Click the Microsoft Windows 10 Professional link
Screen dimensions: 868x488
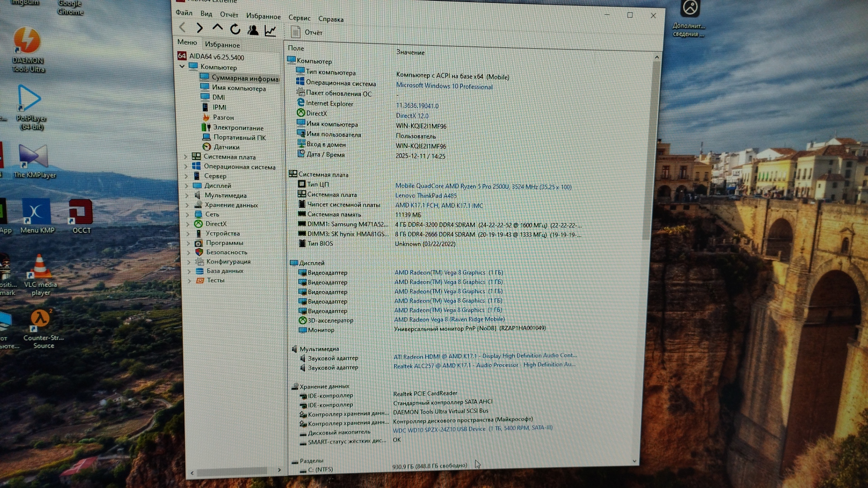[x=444, y=86]
